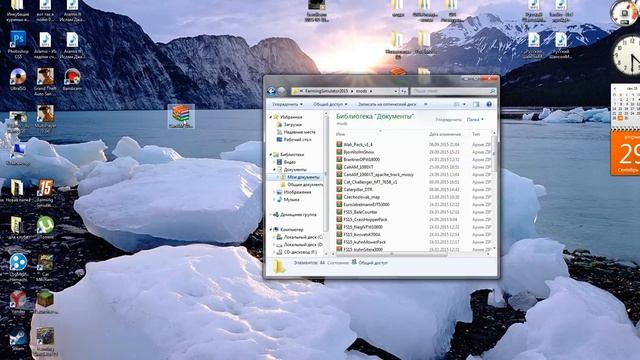640x360 pixels.
Task: Select the Caterpillar_D7R file name
Action: tap(358, 189)
